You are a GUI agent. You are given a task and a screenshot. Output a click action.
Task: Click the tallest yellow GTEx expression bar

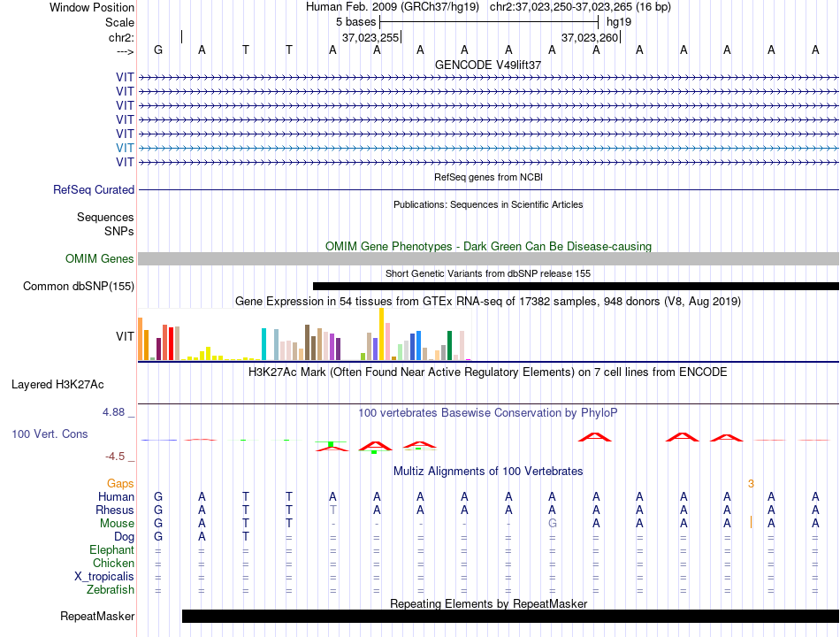381,334
